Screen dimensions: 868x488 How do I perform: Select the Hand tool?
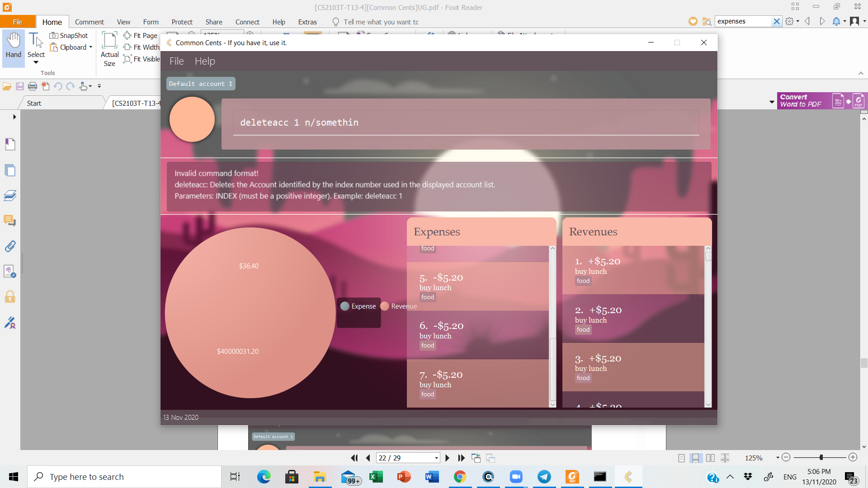pyautogui.click(x=13, y=45)
